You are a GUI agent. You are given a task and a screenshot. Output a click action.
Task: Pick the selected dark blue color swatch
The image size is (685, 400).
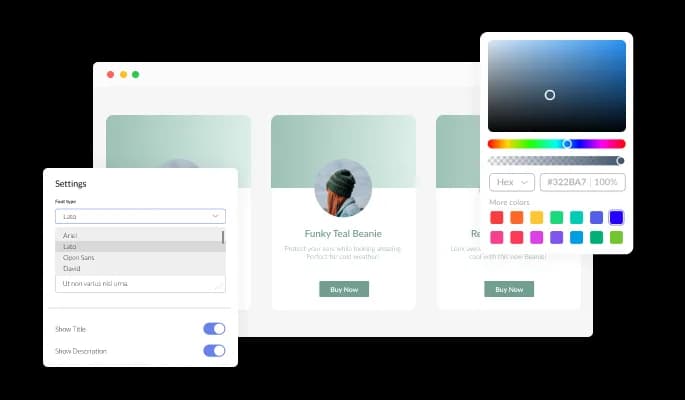(x=616, y=217)
